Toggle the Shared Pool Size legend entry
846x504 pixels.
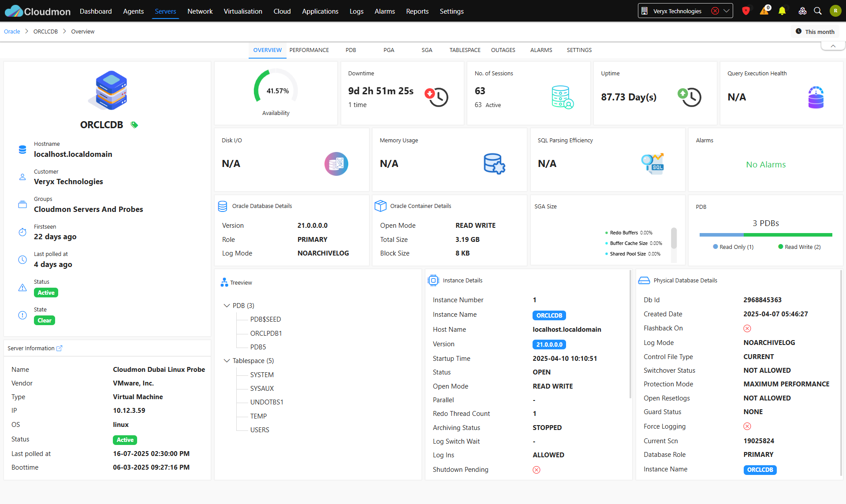(633, 254)
